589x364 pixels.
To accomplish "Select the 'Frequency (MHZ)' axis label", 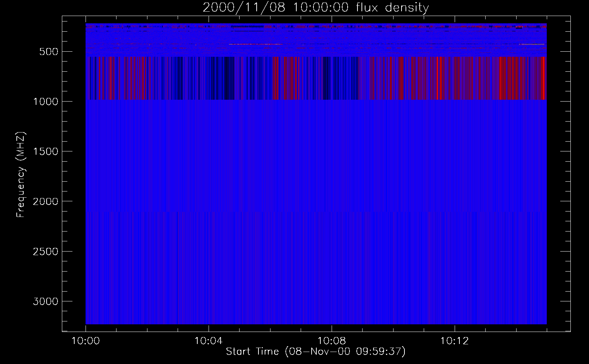I will [x=21, y=175].
